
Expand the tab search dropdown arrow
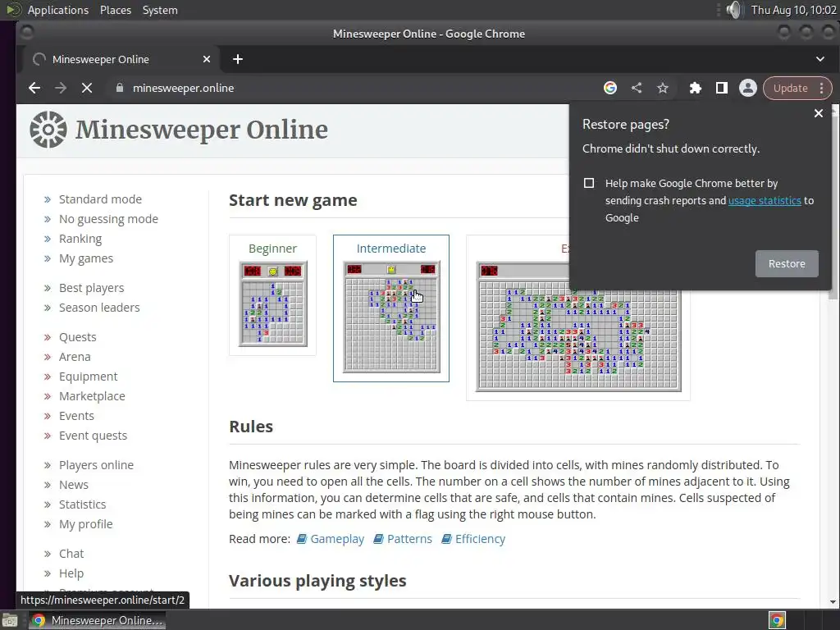(x=820, y=59)
